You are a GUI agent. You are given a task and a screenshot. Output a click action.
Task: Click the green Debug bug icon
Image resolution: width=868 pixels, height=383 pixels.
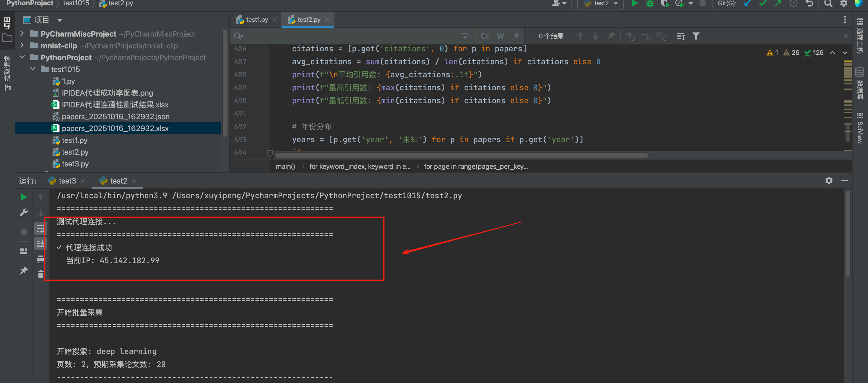click(x=650, y=4)
